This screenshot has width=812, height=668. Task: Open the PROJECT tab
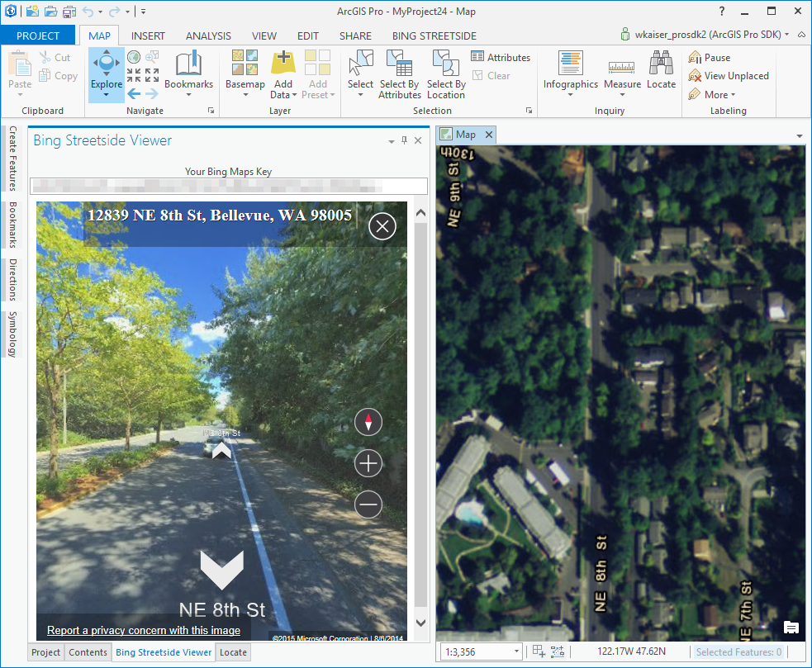(38, 36)
